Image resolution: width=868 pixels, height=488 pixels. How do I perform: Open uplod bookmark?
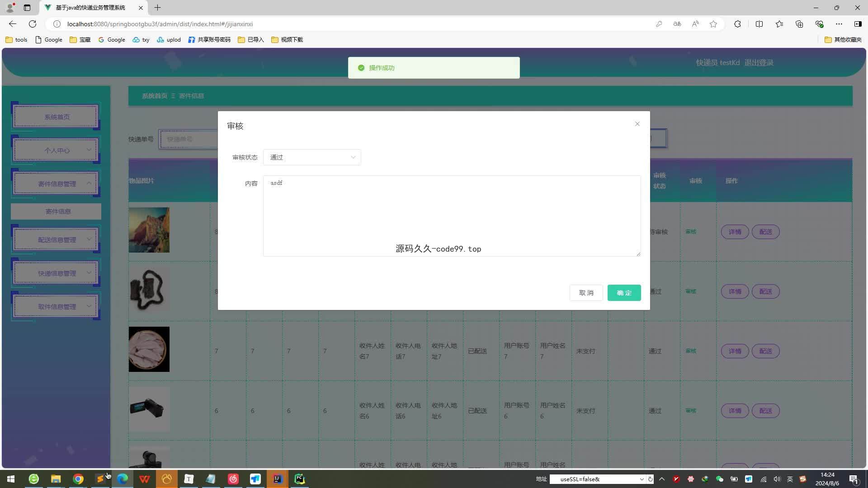click(169, 40)
